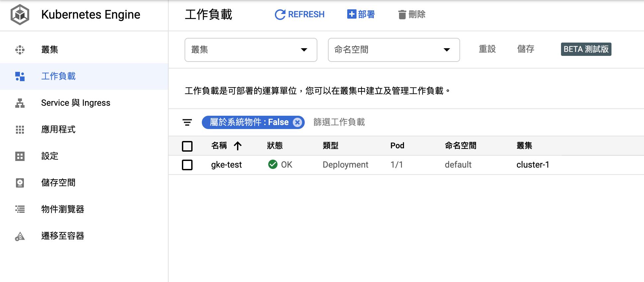Viewport: 644px width, 282px height.
Task: Click the 工作負載 workloads sidebar icon
Action: (20, 76)
